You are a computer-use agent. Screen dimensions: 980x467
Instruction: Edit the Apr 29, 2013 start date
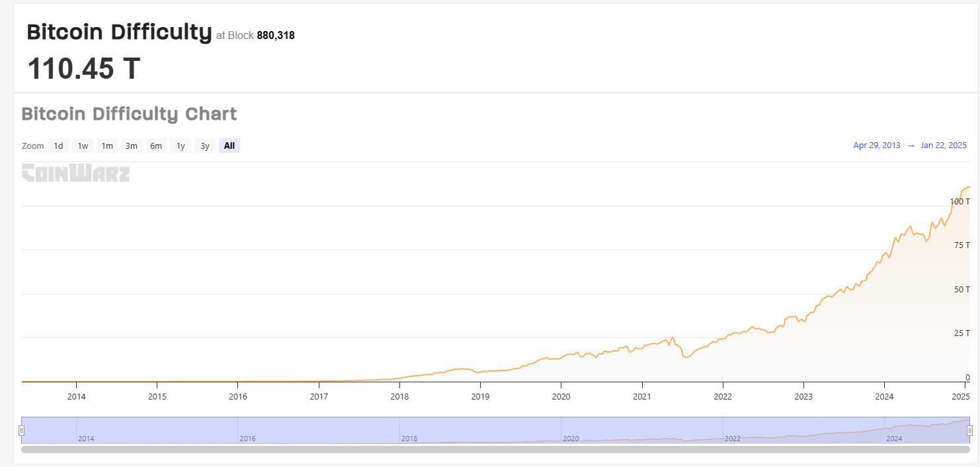point(877,146)
